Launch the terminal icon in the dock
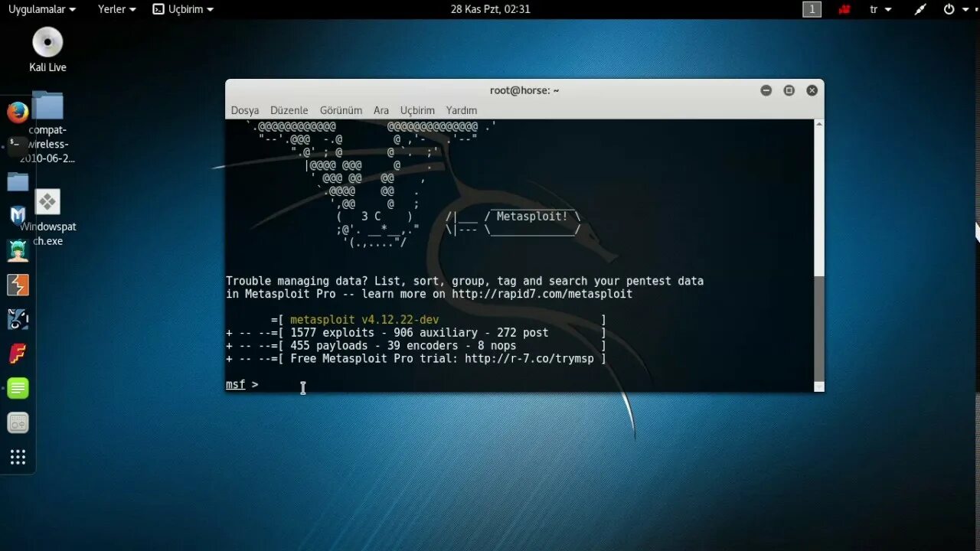This screenshot has width=980, height=551. (x=18, y=146)
